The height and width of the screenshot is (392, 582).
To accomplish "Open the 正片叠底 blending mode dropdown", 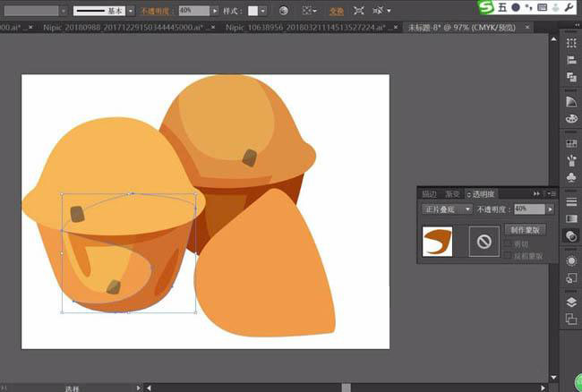I will click(447, 209).
